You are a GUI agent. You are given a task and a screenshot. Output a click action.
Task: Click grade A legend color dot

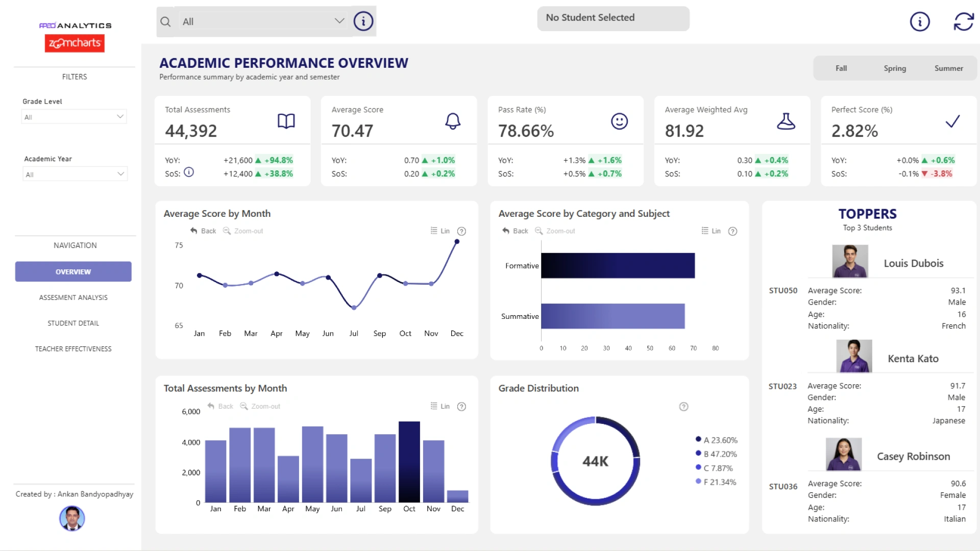tap(698, 439)
